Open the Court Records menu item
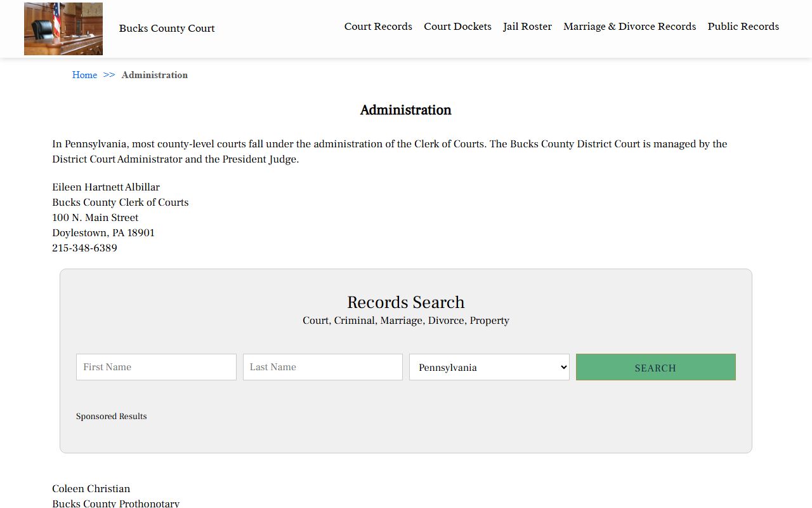The width and height of the screenshot is (812, 508). [378, 27]
